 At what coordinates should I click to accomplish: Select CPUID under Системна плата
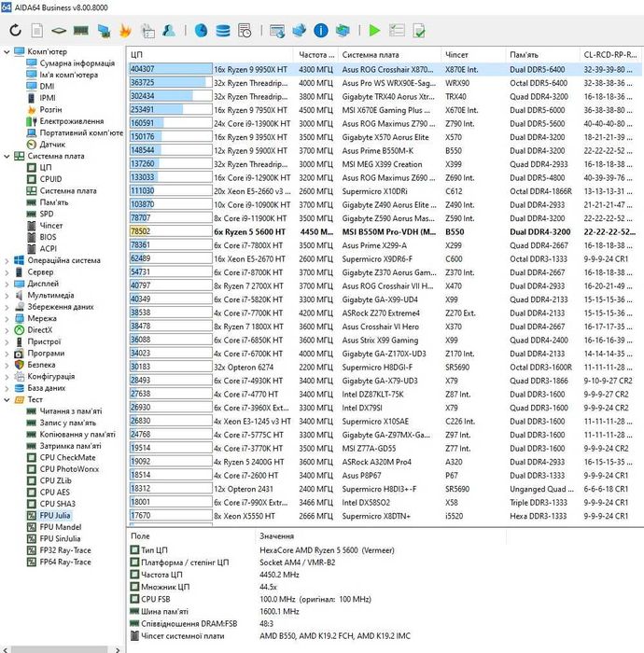click(50, 179)
